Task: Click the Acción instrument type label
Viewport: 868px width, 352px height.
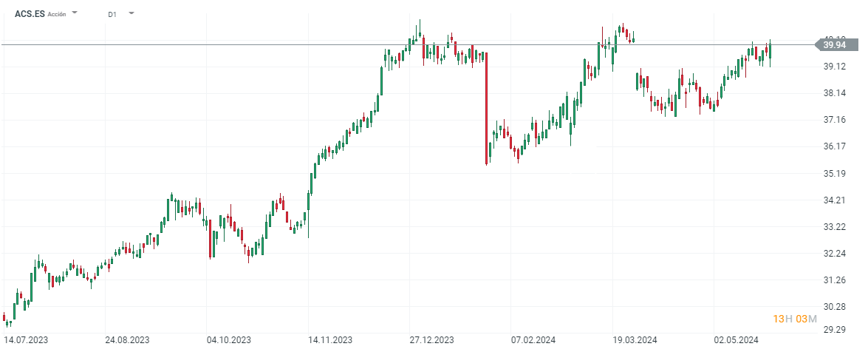Action: [x=56, y=14]
